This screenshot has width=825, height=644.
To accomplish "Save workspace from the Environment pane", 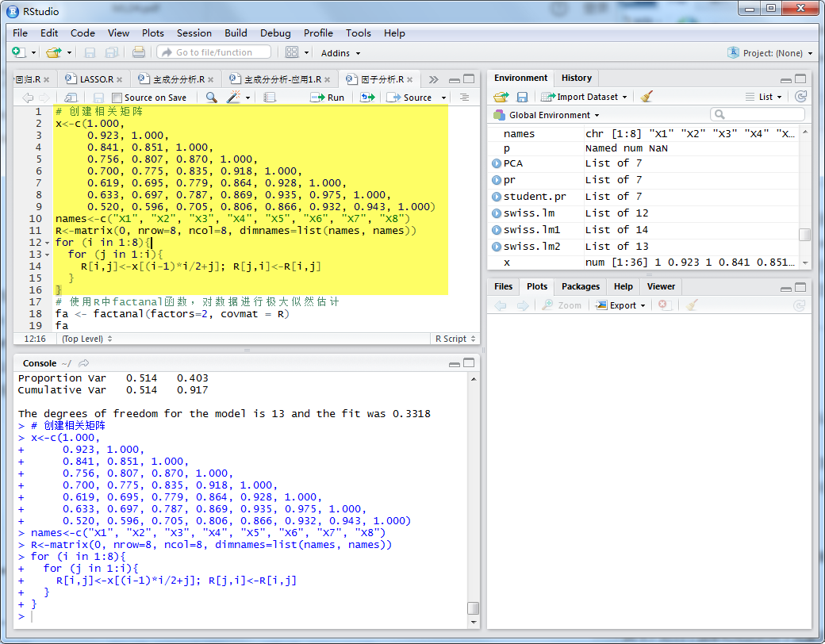I will pyautogui.click(x=522, y=97).
